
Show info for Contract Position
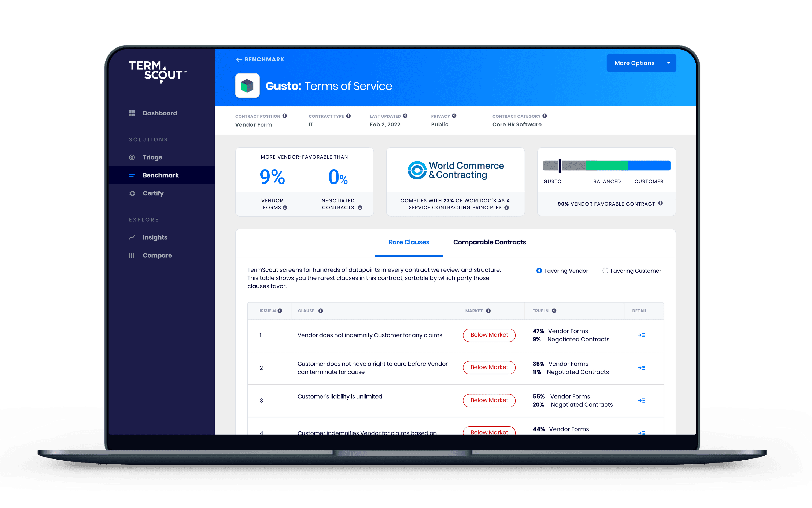[x=285, y=116]
